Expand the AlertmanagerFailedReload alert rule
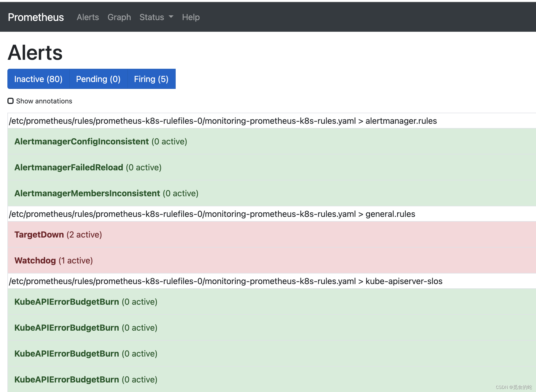 (x=272, y=167)
